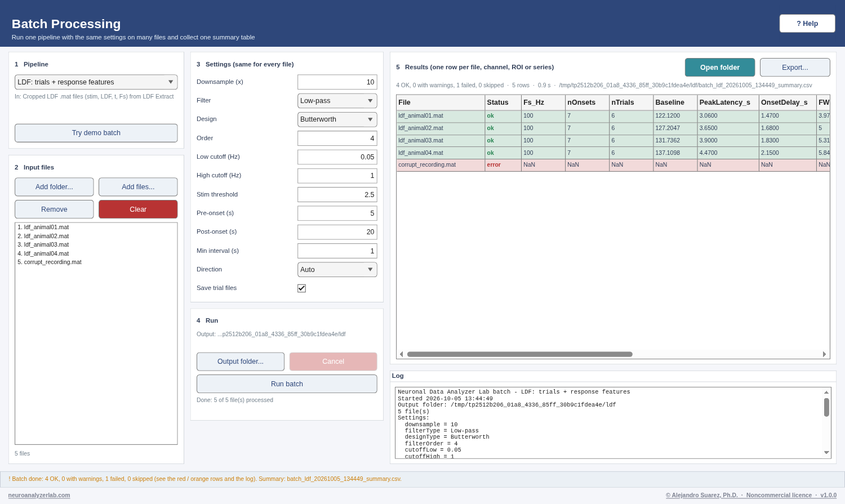Screen dimensions: 845x504
Task: Click the results table left scroll arrow
Action: (401, 354)
